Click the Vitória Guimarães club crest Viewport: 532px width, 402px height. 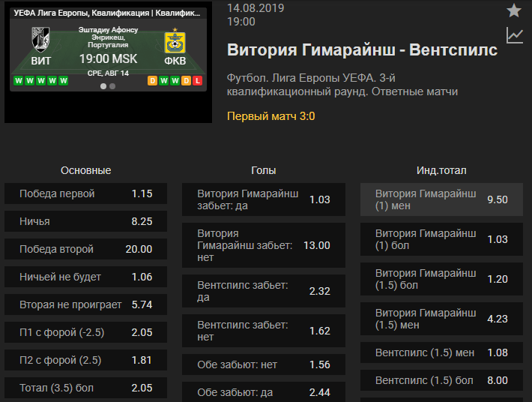pos(40,40)
